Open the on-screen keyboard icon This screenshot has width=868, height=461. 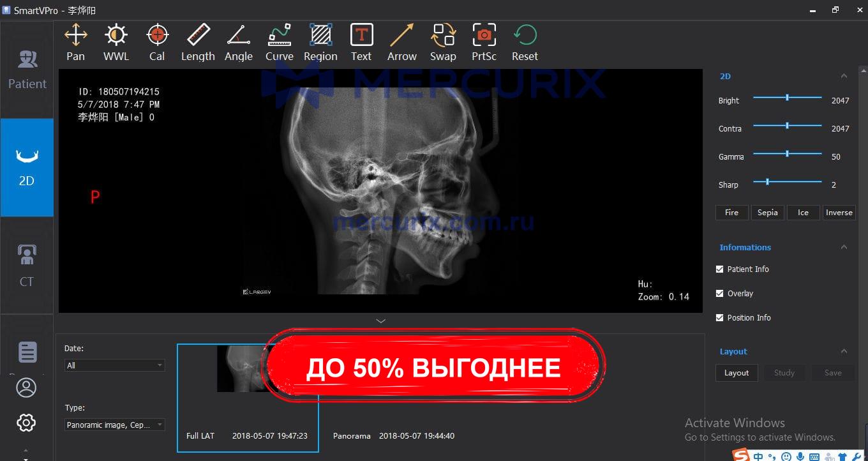(x=814, y=457)
